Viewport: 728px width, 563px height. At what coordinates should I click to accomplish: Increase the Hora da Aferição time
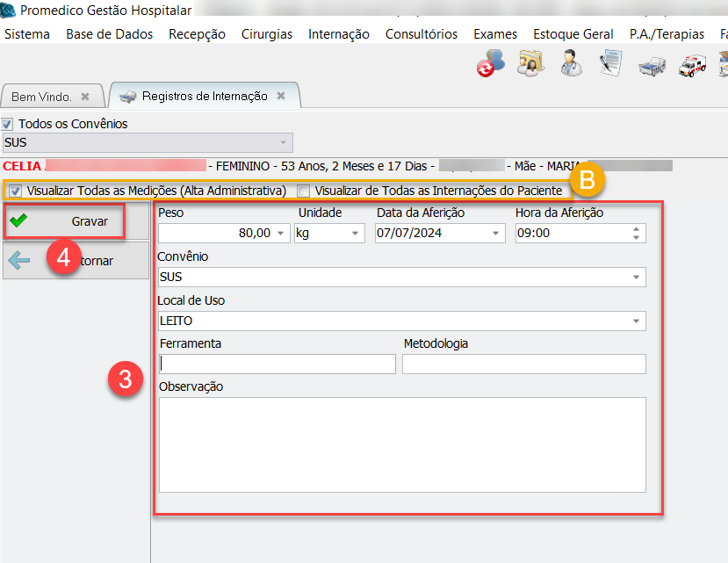636,228
